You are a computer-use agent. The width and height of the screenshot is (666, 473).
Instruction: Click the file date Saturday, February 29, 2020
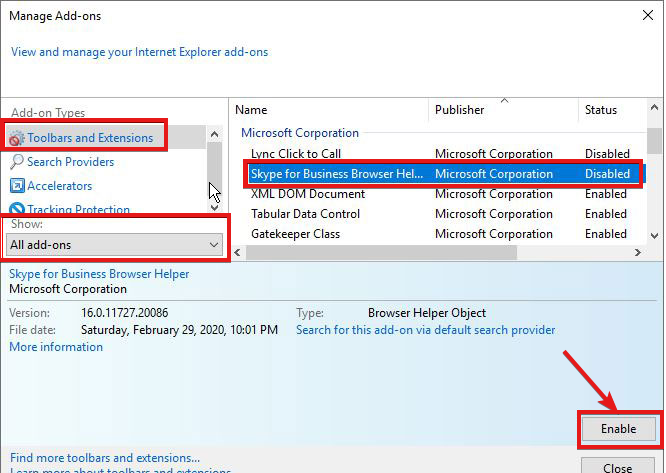pyautogui.click(x=179, y=330)
